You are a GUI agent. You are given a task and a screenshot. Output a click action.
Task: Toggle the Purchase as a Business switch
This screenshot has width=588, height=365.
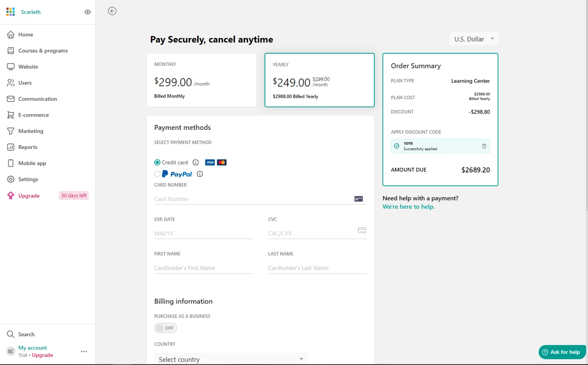(x=165, y=328)
